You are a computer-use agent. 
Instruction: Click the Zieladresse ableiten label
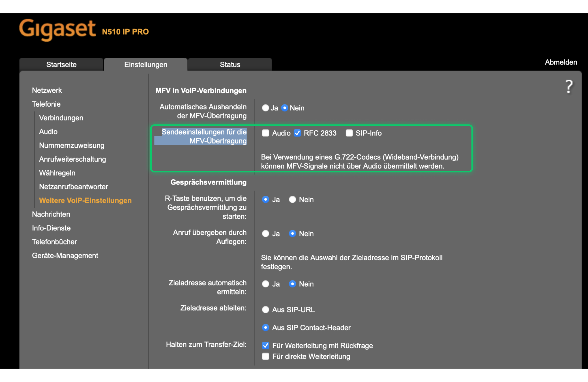[213, 308]
